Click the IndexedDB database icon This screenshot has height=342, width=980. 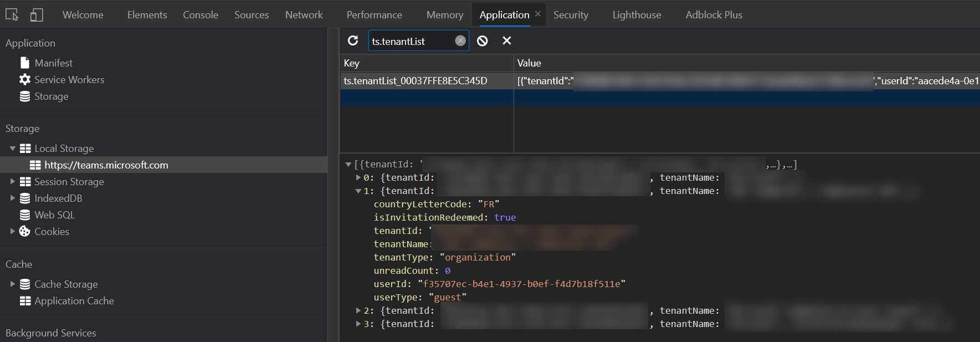coord(25,198)
